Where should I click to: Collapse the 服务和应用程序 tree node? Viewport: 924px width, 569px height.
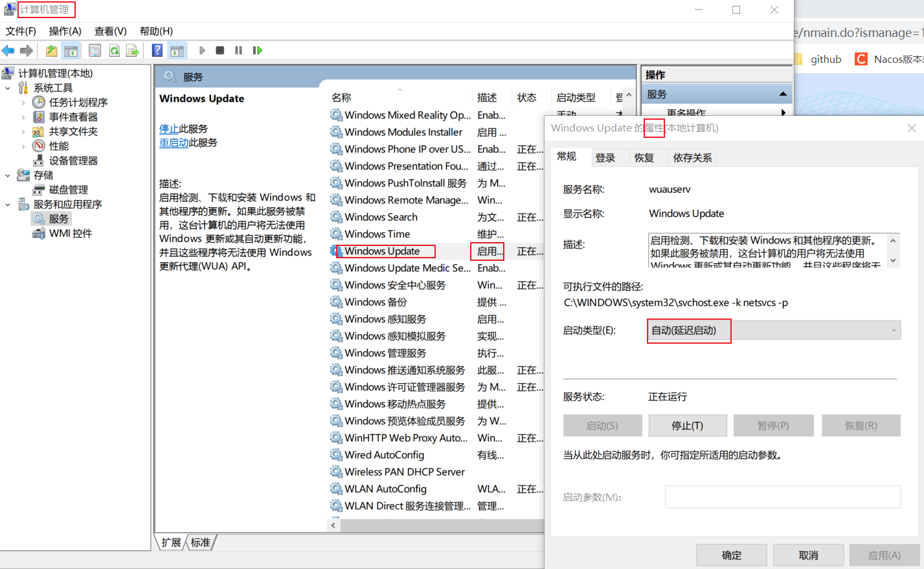click(x=8, y=205)
